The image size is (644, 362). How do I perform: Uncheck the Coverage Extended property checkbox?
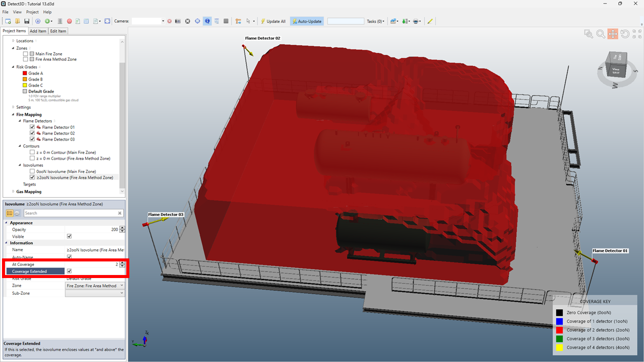69,271
